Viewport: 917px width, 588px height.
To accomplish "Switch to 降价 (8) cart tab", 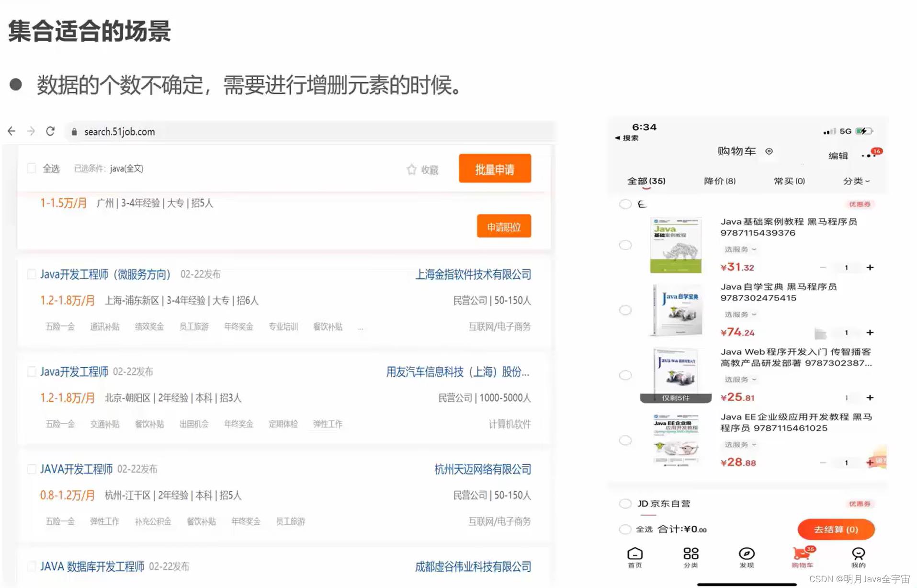I will point(720,181).
